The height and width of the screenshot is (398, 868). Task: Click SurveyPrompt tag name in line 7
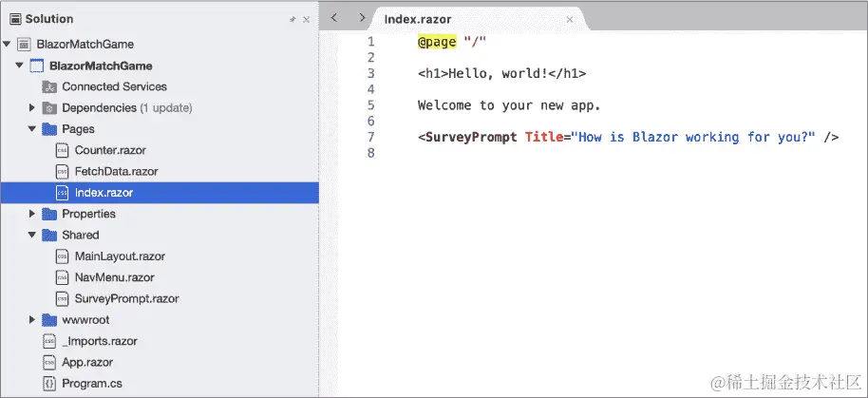(x=471, y=138)
